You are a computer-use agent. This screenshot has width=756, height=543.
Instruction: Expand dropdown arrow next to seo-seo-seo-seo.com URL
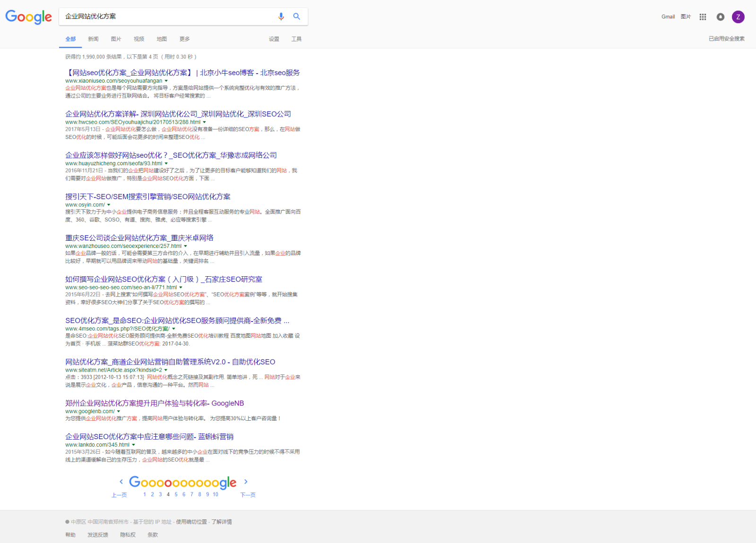pos(181,288)
